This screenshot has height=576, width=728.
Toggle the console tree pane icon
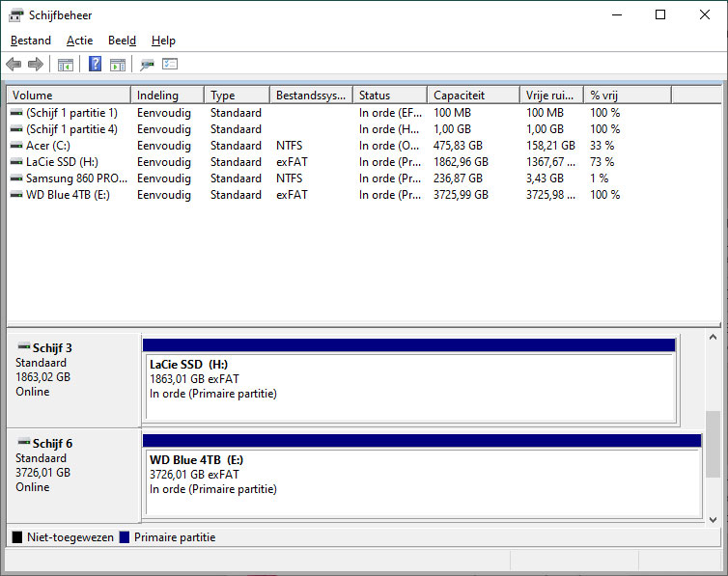(x=66, y=65)
